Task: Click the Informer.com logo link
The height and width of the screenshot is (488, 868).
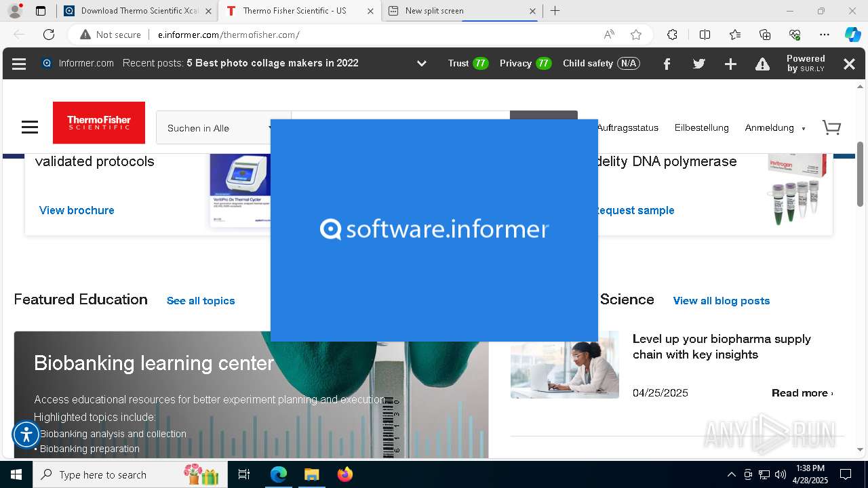Action: 78,63
